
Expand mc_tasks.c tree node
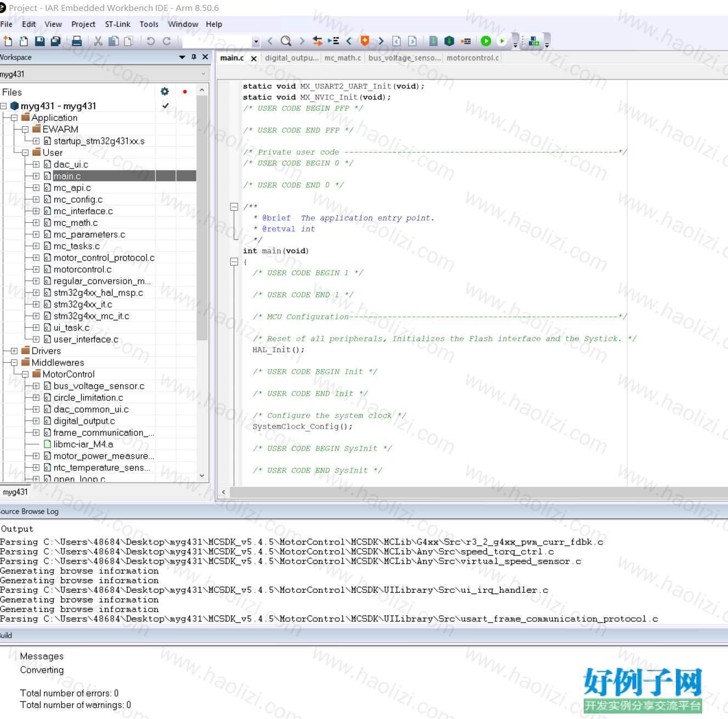point(36,246)
